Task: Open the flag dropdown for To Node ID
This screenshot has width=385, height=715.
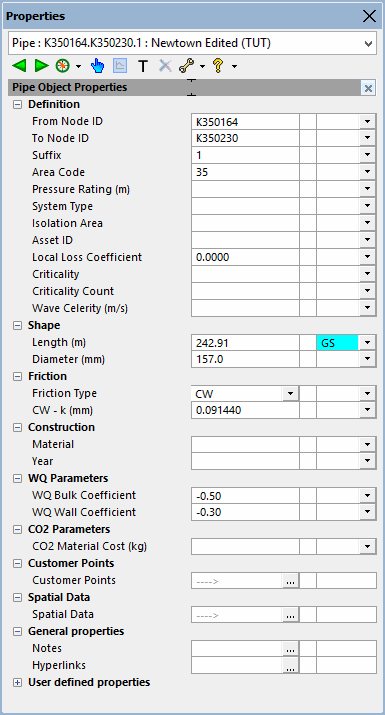Action: click(367, 139)
